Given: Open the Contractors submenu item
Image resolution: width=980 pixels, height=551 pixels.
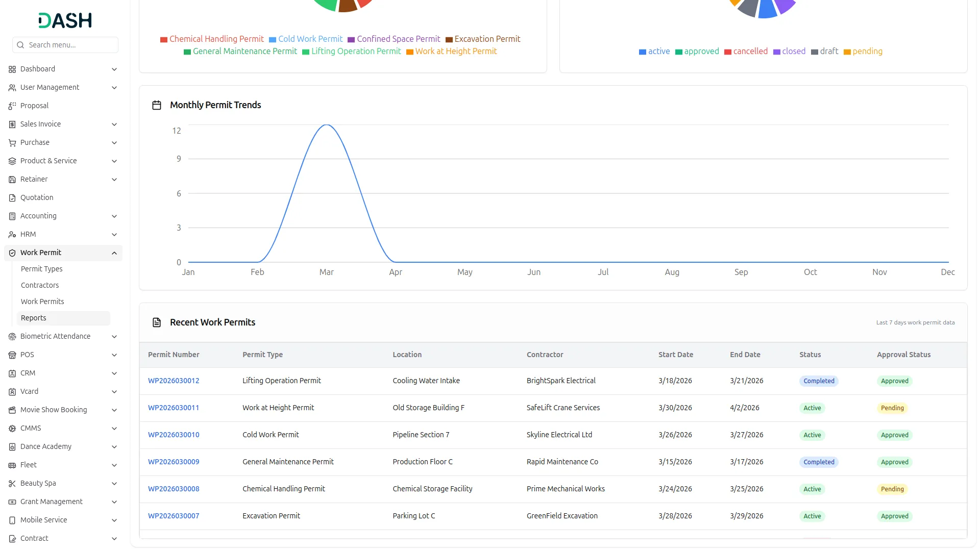Looking at the screenshot, I should tap(40, 285).
